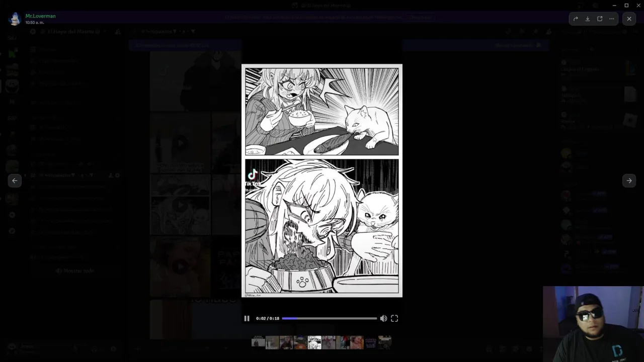Pause the playing video
This screenshot has width=644, height=362.
(247, 318)
